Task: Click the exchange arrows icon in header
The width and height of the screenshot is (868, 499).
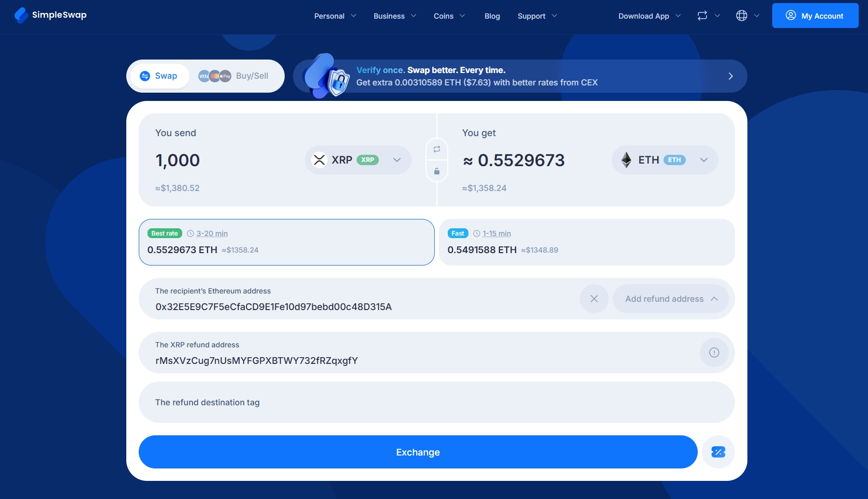Action: click(702, 16)
